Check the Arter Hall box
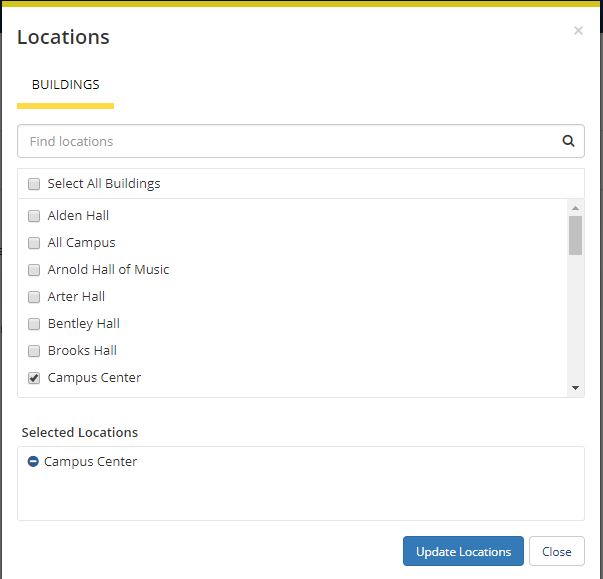 [34, 297]
